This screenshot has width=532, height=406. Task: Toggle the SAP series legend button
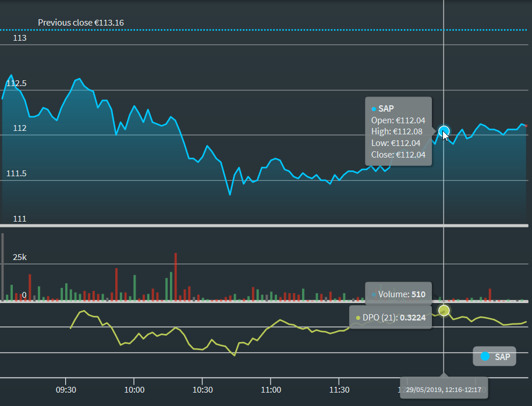(495, 357)
